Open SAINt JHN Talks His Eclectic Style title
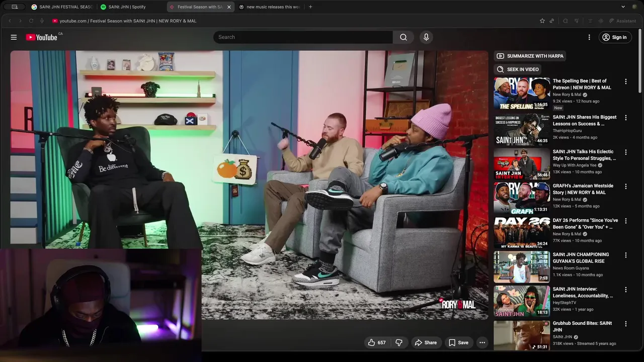Image resolution: width=644 pixels, height=362 pixels. pyautogui.click(x=584, y=155)
